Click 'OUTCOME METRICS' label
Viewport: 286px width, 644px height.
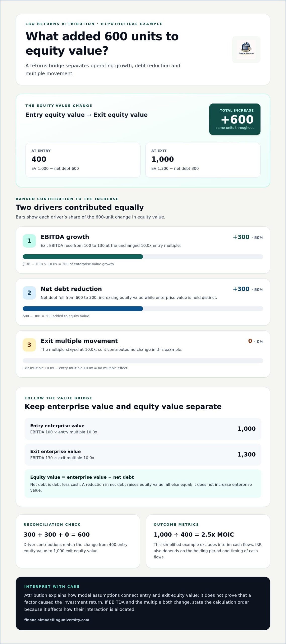pyautogui.click(x=176, y=525)
